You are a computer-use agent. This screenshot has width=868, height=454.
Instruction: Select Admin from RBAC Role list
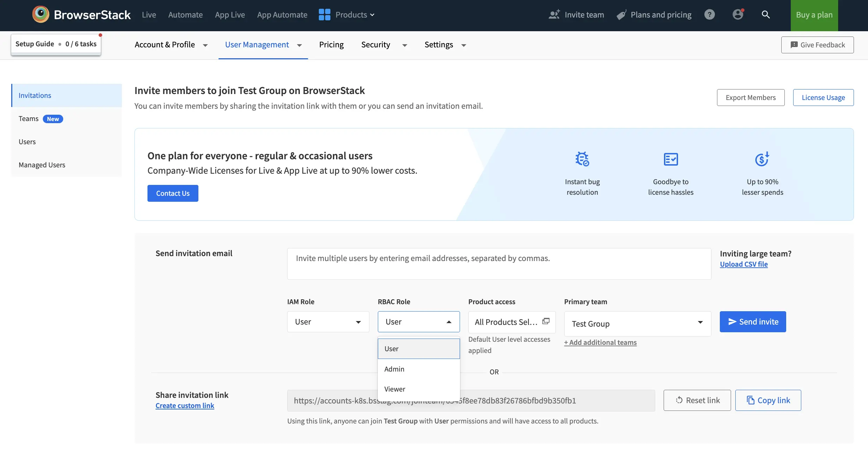tap(394, 369)
